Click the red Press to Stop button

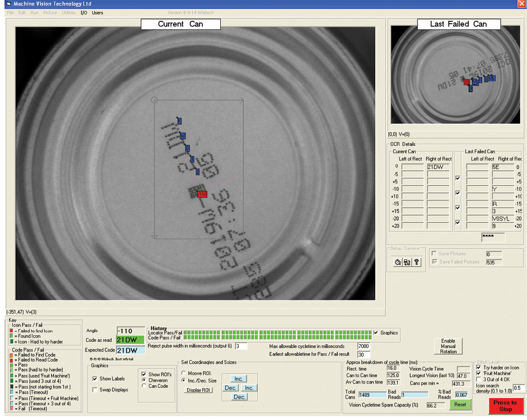click(506, 405)
